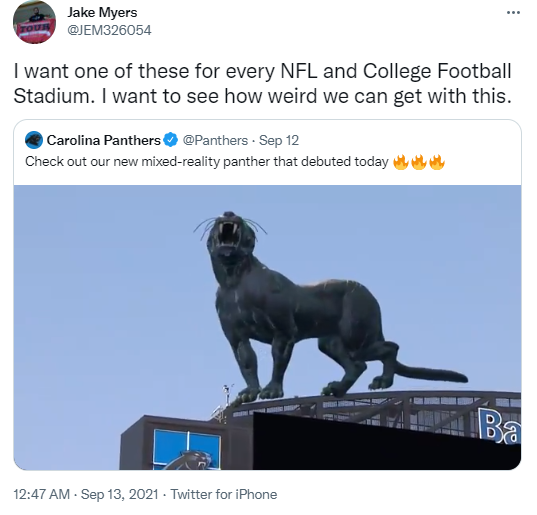Open the three-dot more options menu
This screenshot has height=515, width=537.
coord(513,13)
